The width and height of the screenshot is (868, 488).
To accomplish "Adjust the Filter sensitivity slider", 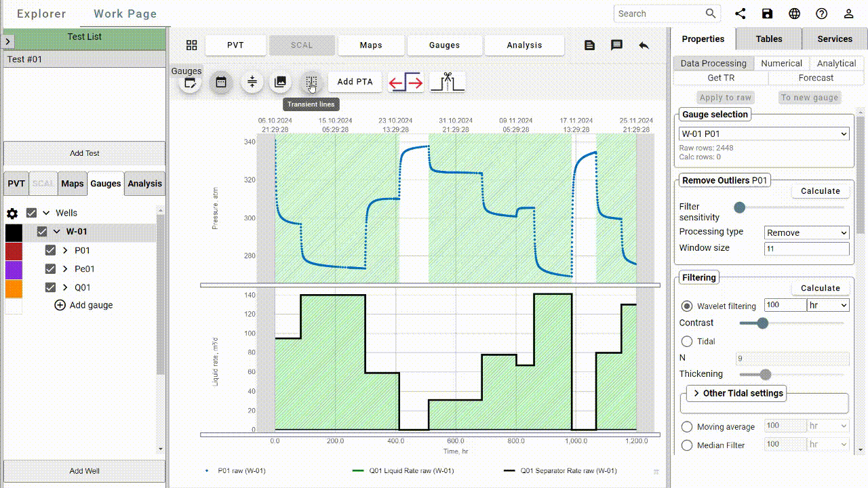I will 740,207.
